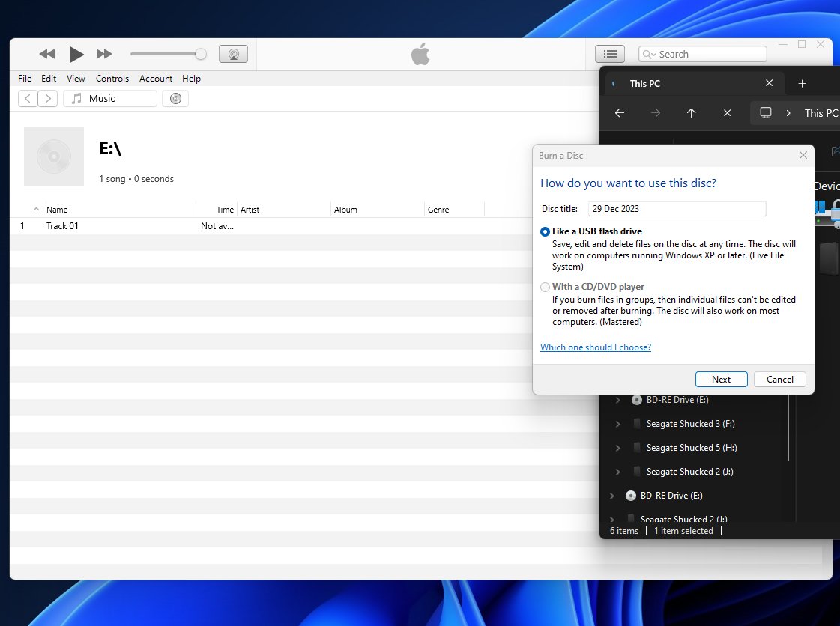This screenshot has height=626, width=840.
Task: Go back with iTunes back arrow
Action: (28, 99)
